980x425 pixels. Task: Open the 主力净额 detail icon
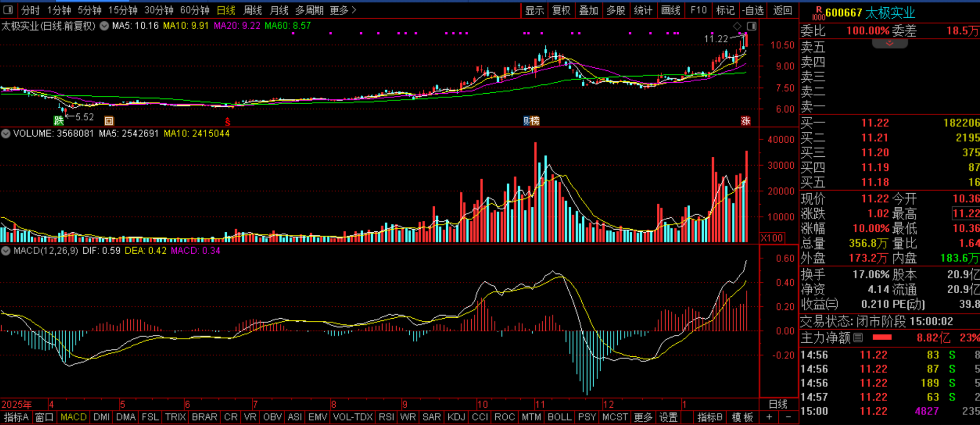click(858, 337)
